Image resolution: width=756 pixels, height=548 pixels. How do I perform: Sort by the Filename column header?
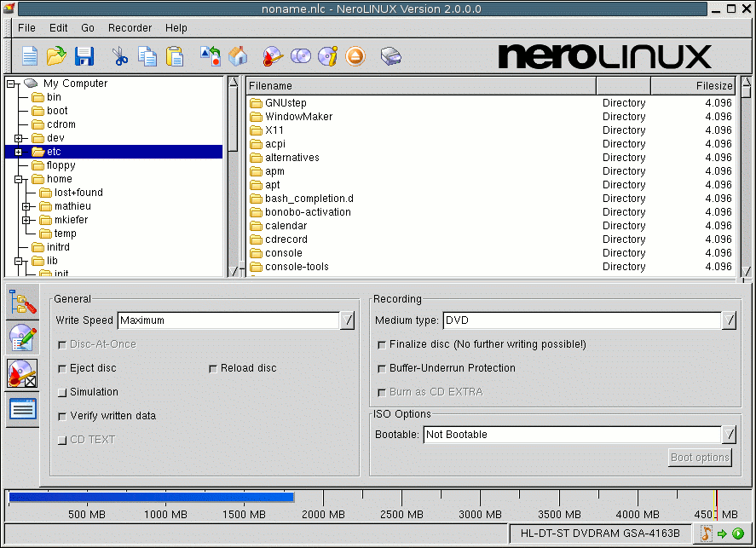tap(421, 86)
